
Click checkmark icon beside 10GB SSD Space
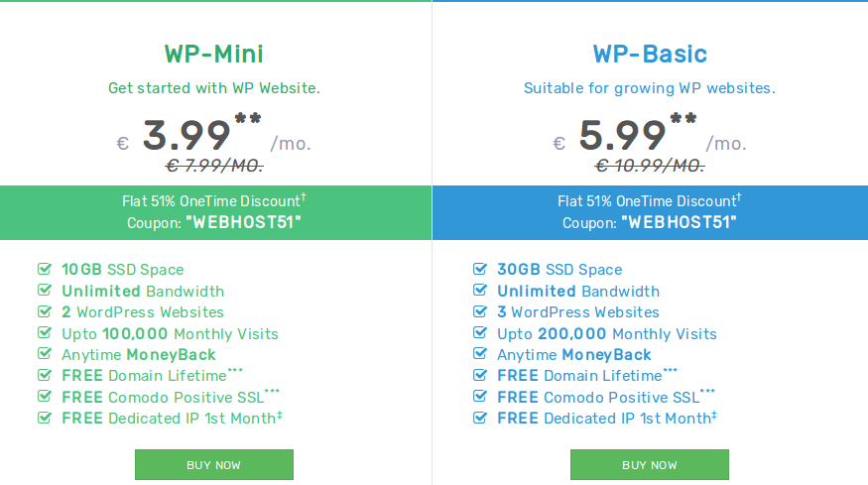tap(45, 269)
